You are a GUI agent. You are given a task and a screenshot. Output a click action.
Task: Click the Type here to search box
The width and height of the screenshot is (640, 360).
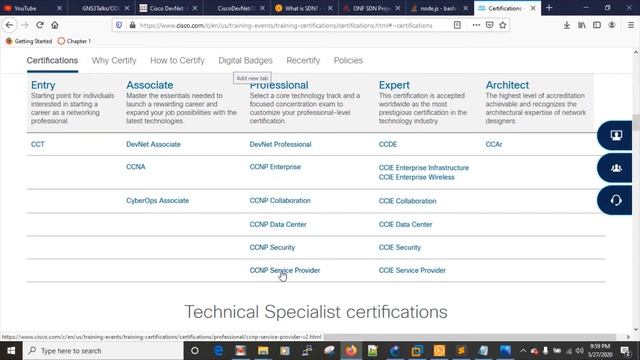coord(103,351)
